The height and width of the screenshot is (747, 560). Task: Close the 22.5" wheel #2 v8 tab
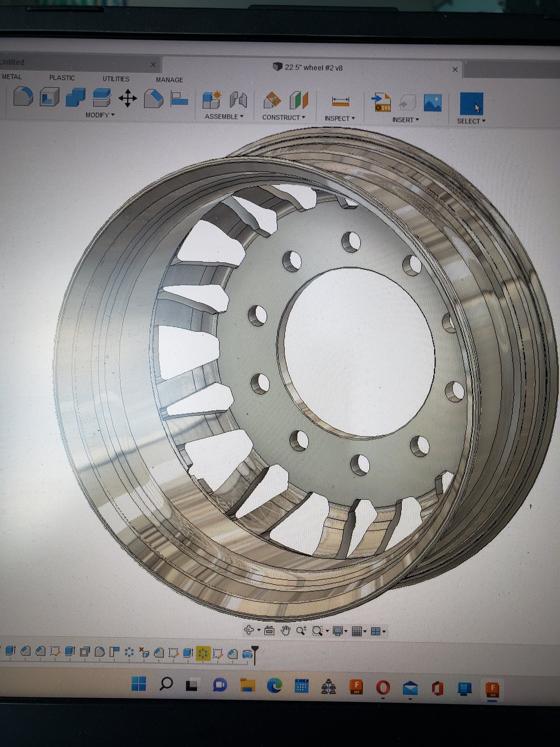click(x=455, y=69)
